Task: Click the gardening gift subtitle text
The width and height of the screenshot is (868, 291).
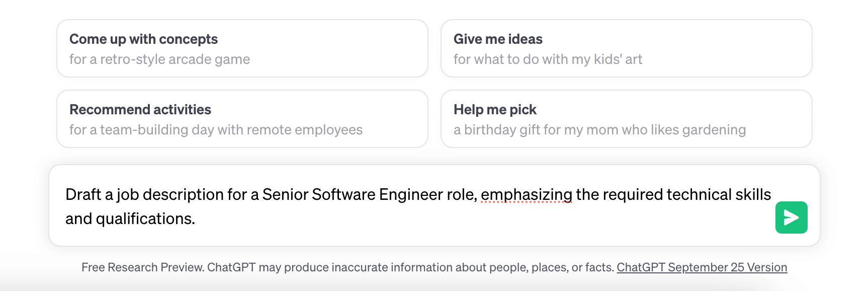Action: click(599, 129)
